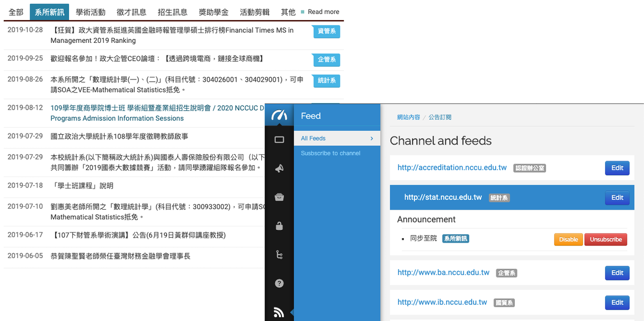Unsubscribe from the stat.nccu.edu.tw feed
The width and height of the screenshot is (644, 321).
click(x=606, y=239)
